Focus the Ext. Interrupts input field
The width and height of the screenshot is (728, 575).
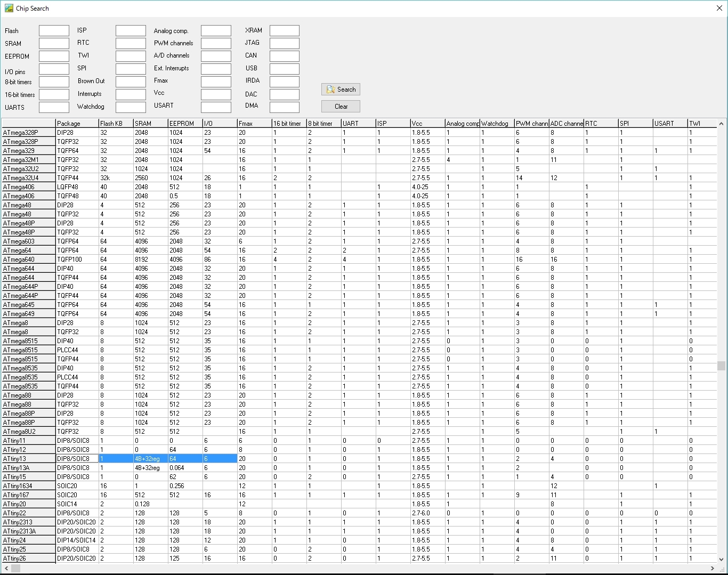(216, 69)
